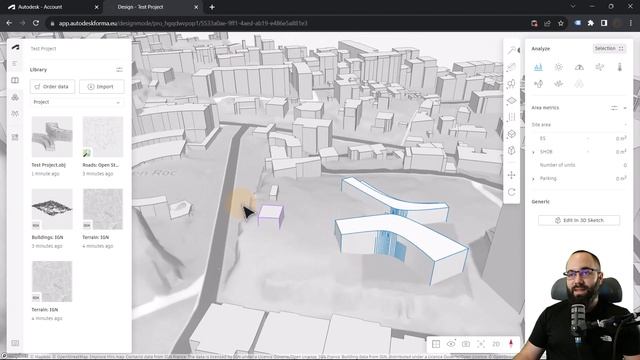Click the red north compass arrow
The image size is (640, 360).
click(x=511, y=344)
